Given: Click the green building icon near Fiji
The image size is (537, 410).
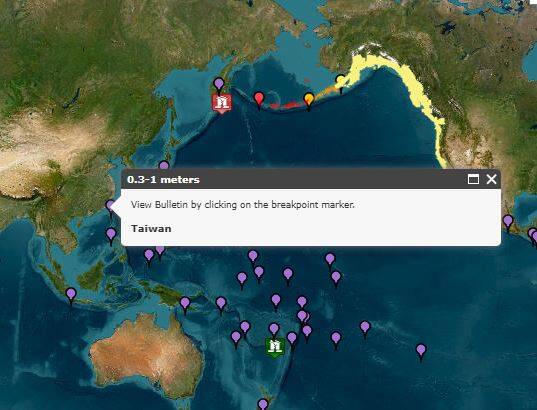Looking at the screenshot, I should coord(275,348).
